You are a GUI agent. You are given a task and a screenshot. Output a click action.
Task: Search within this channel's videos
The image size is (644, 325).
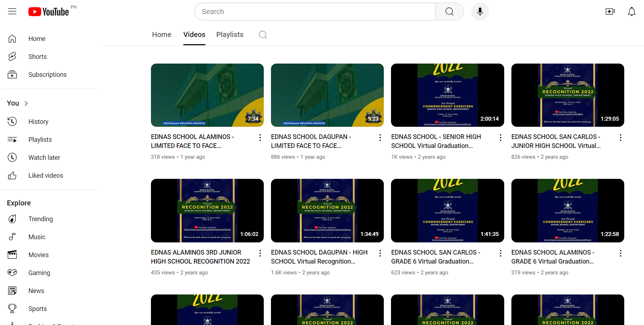263,35
